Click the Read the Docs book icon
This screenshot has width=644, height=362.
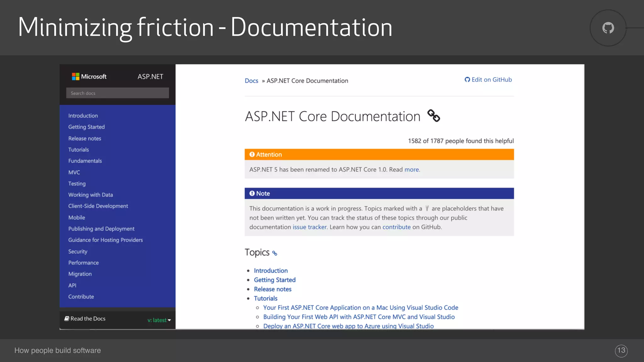pos(67,318)
